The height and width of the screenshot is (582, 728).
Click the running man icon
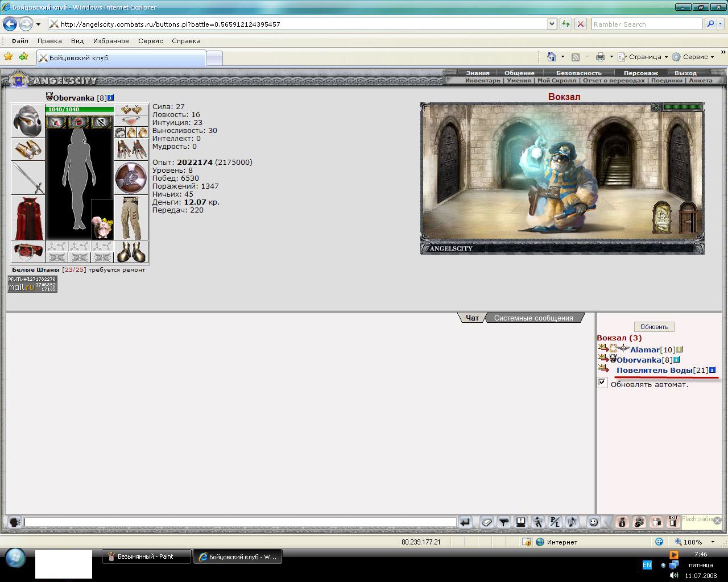538,522
